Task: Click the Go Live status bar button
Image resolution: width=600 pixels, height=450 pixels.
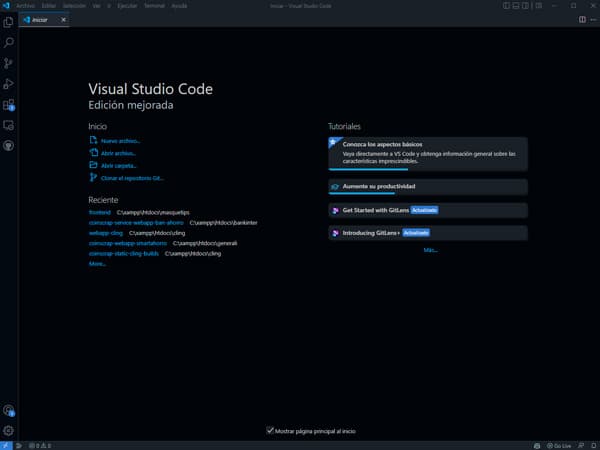Action: (559, 446)
